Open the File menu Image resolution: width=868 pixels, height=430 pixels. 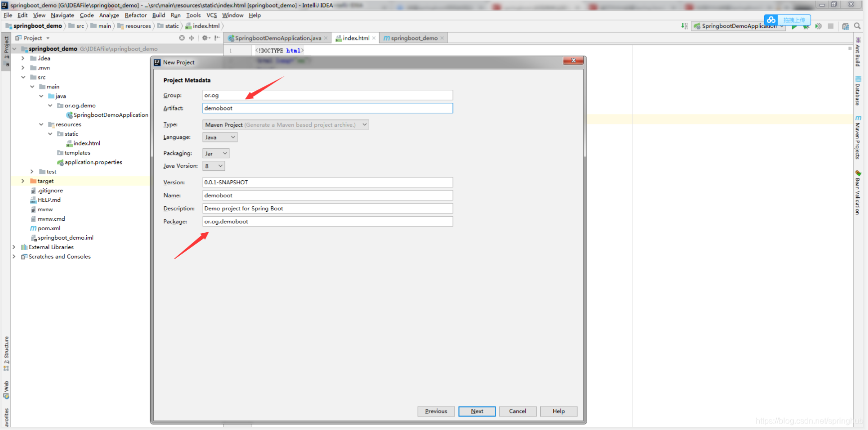[8, 15]
